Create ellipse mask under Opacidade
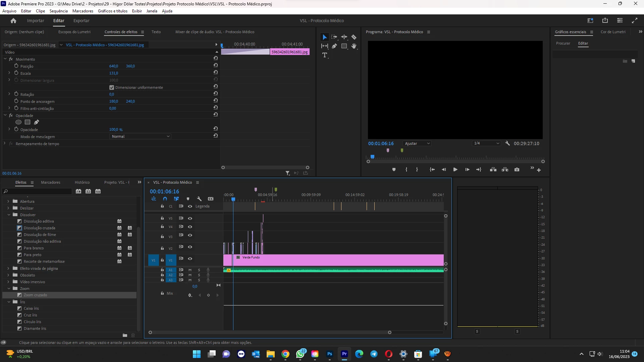Screen dimensions: 644x362 click(x=18, y=122)
